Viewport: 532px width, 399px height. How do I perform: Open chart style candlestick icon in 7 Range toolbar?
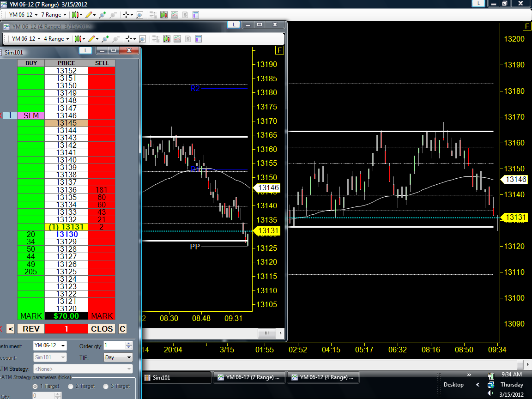coord(75,15)
